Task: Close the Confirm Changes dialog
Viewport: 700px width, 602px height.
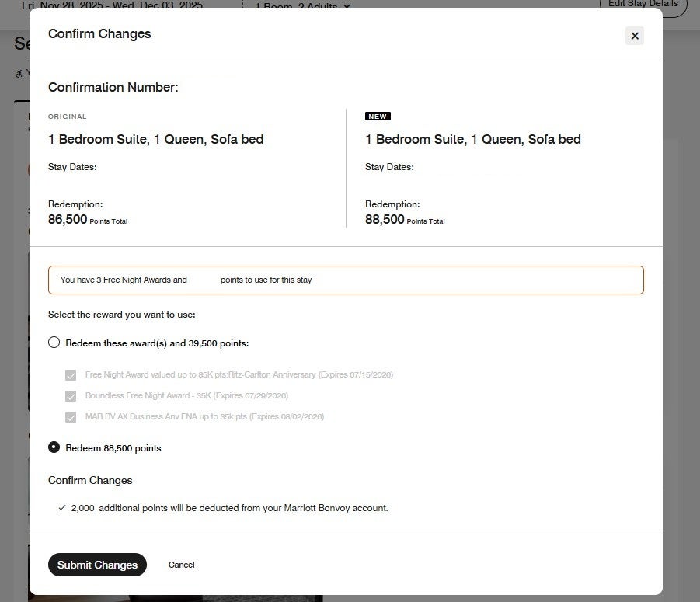Action: [634, 36]
